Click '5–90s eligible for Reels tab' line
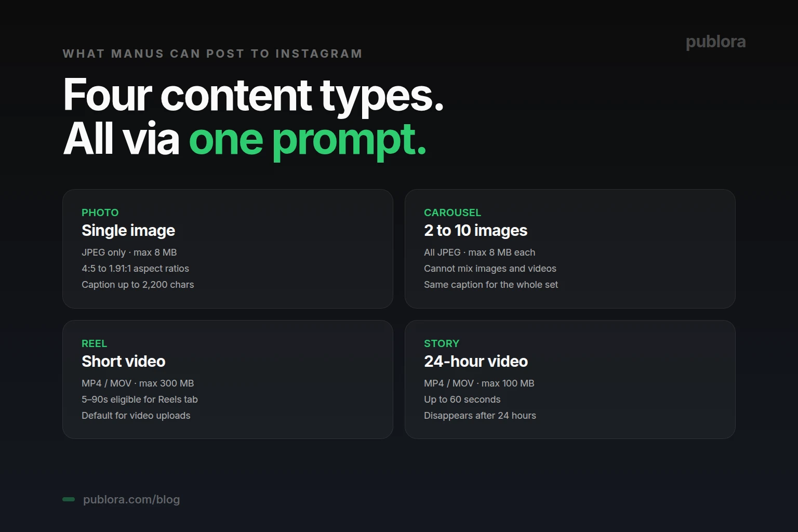798x532 pixels. coord(140,400)
